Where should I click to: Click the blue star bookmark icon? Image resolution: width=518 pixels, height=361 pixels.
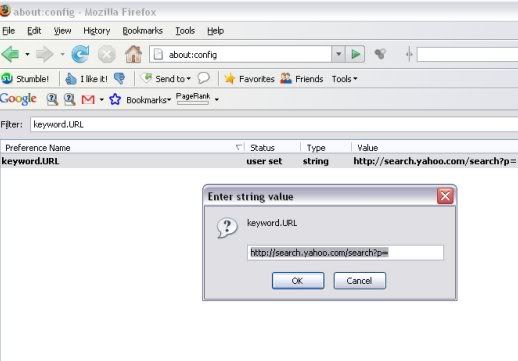115,99
